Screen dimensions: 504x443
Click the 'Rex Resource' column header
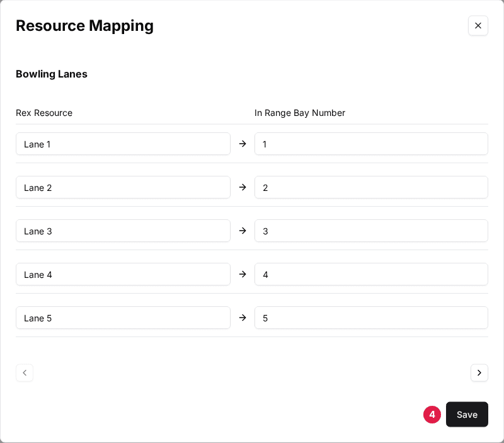coord(44,113)
